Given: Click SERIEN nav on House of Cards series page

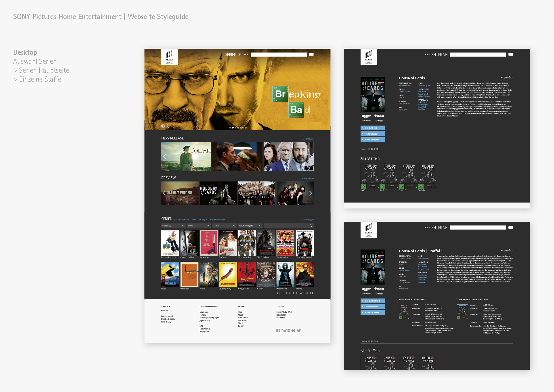Looking at the screenshot, I should click(430, 55).
